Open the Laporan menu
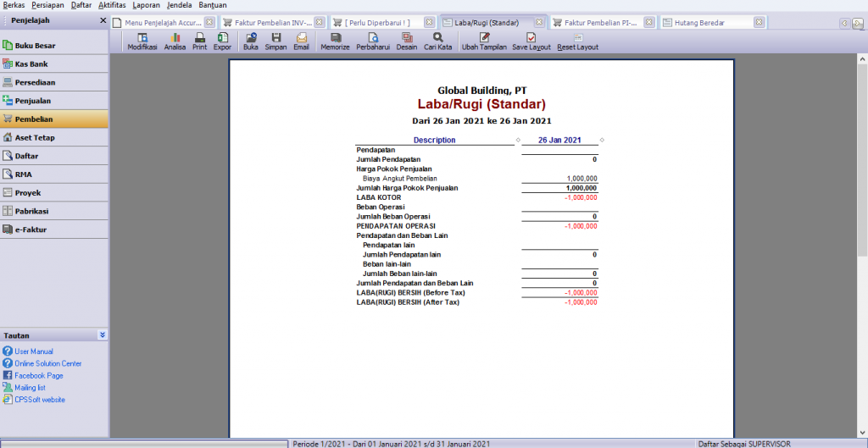Image resolution: width=868 pixels, height=448 pixels. (x=147, y=5)
